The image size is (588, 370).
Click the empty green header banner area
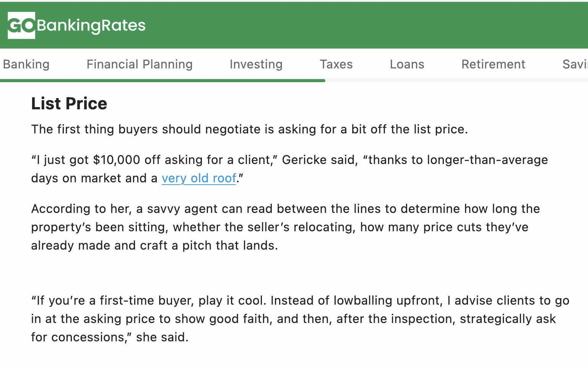pyautogui.click(x=363, y=26)
